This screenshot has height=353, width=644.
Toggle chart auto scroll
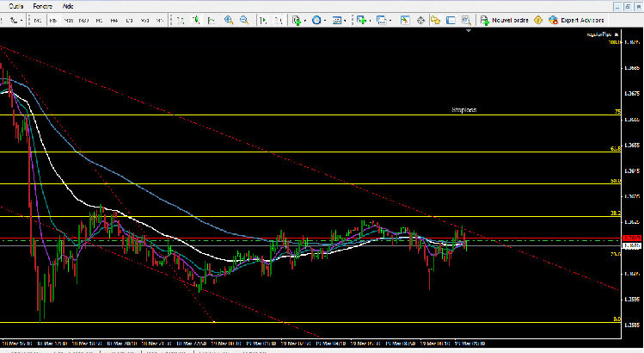[x=264, y=20]
